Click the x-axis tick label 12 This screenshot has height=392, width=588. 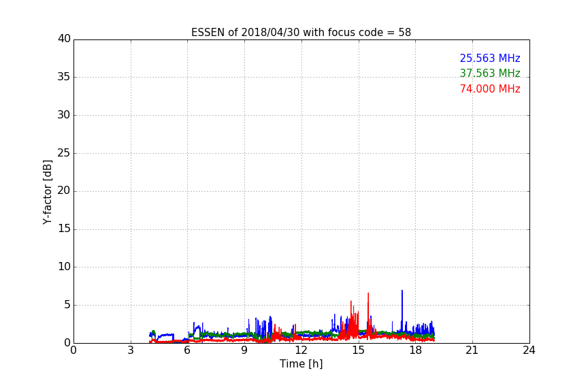tap(301, 350)
